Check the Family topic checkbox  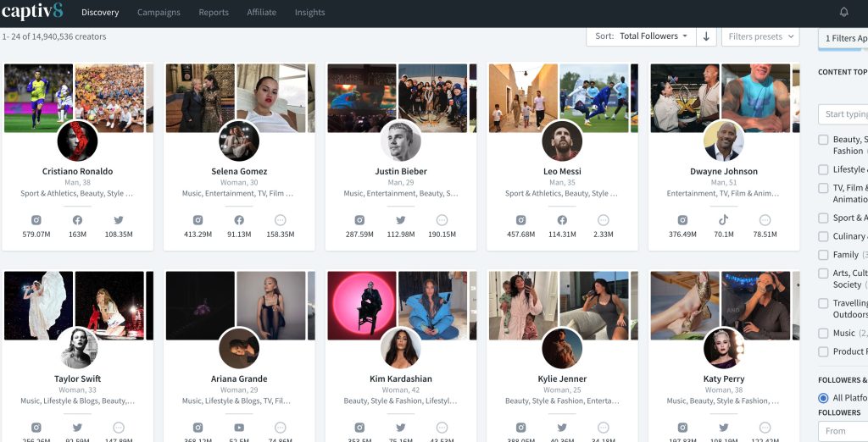(x=823, y=255)
